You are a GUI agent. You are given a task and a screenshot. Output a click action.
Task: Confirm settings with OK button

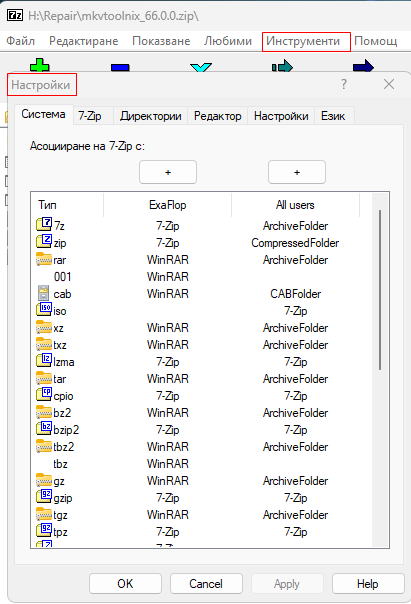(125, 584)
